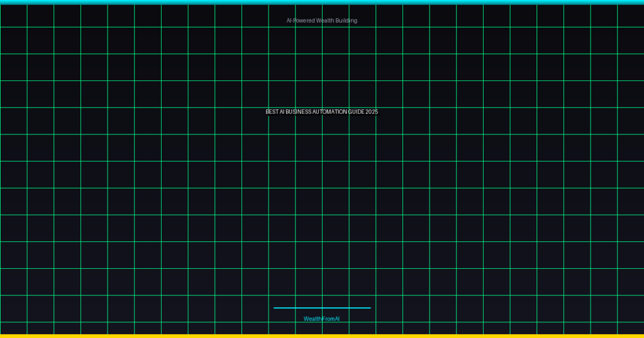The width and height of the screenshot is (644, 338).
Task: Click the cyan bar along the top edge
Action: point(322,2)
